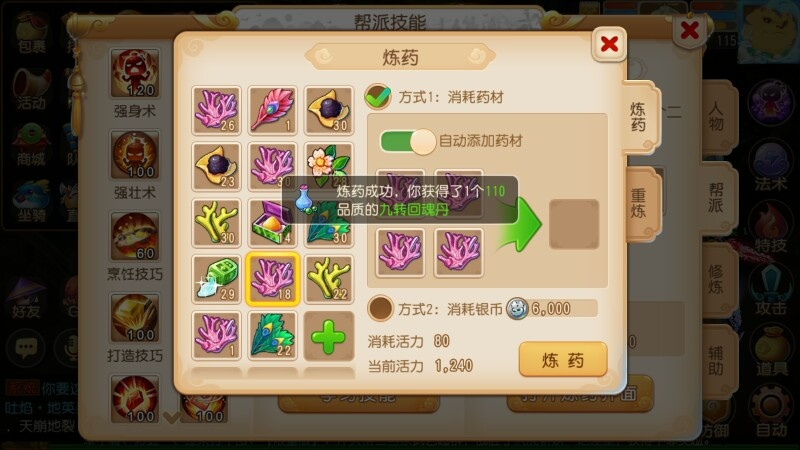Open the 帮派 tab on right panel
Image resolution: width=800 pixels, height=450 pixels.
coord(717,197)
